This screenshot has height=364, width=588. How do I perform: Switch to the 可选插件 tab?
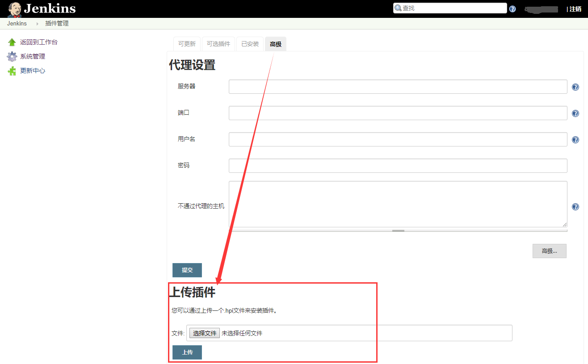point(218,44)
